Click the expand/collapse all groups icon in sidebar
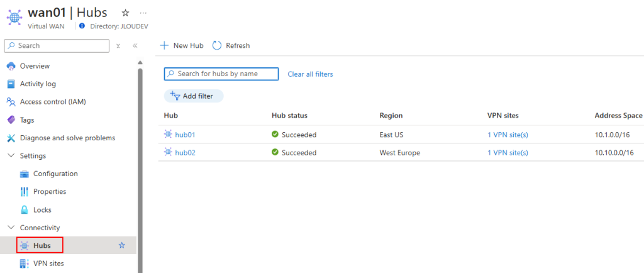 [118, 45]
